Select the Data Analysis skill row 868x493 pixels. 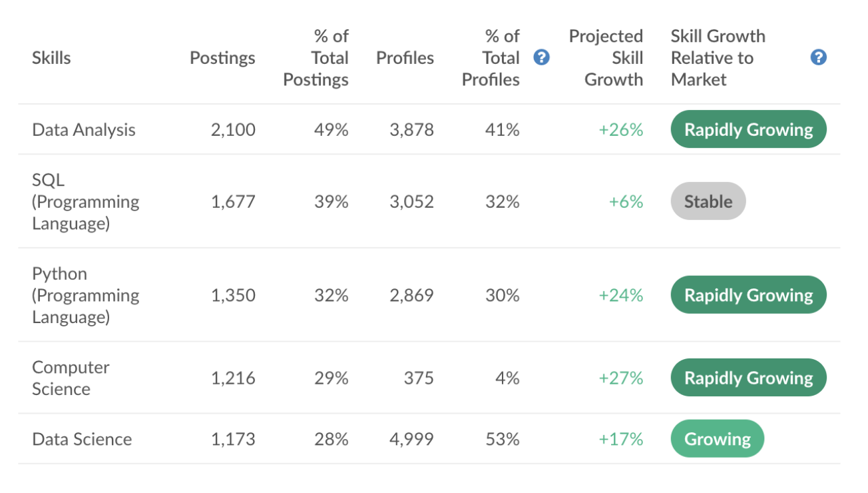tap(84, 130)
